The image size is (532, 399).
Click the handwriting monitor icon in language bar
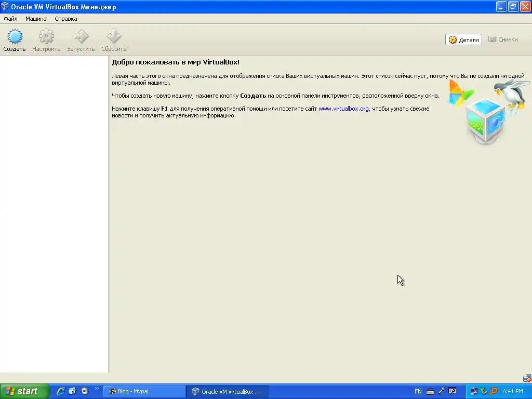click(453, 392)
